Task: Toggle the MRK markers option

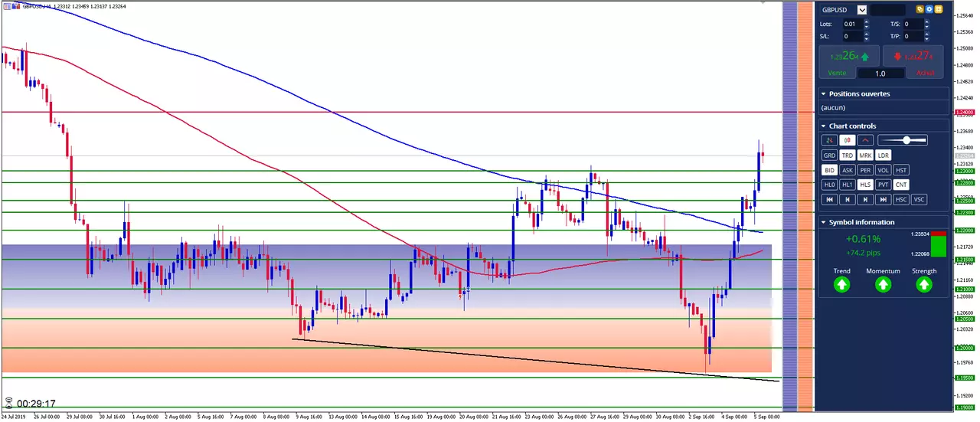Action: coord(866,155)
